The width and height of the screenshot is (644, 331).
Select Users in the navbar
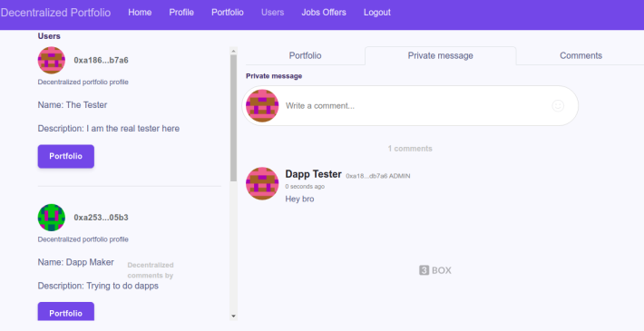point(273,13)
